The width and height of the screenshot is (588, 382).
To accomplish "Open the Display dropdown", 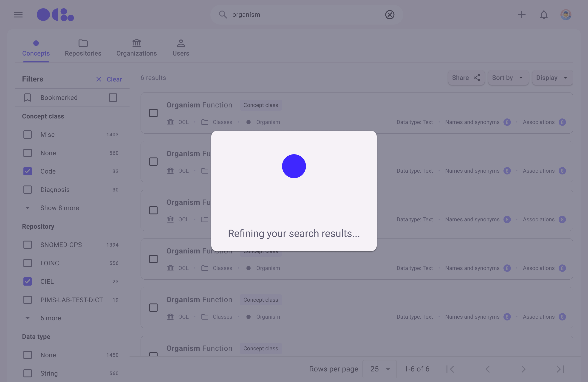I will tap(552, 78).
